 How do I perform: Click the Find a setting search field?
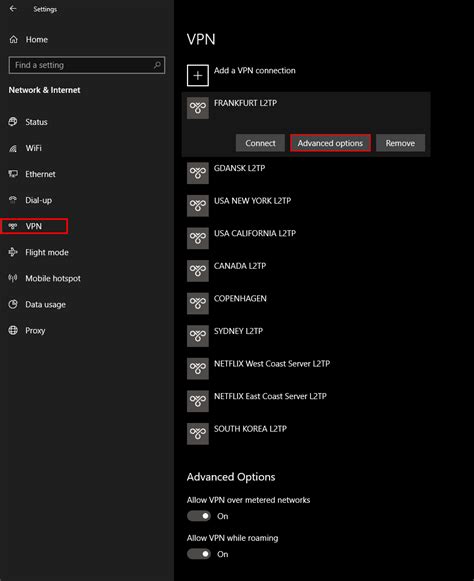(87, 65)
